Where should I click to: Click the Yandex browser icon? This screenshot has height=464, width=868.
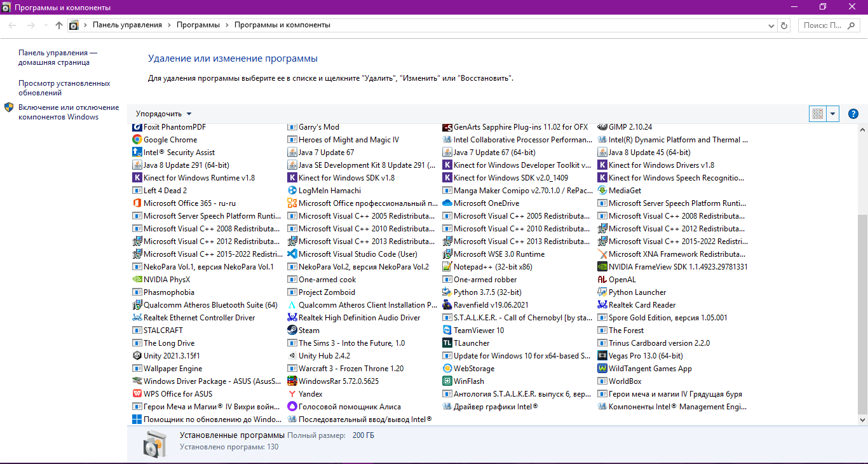pyautogui.click(x=292, y=394)
